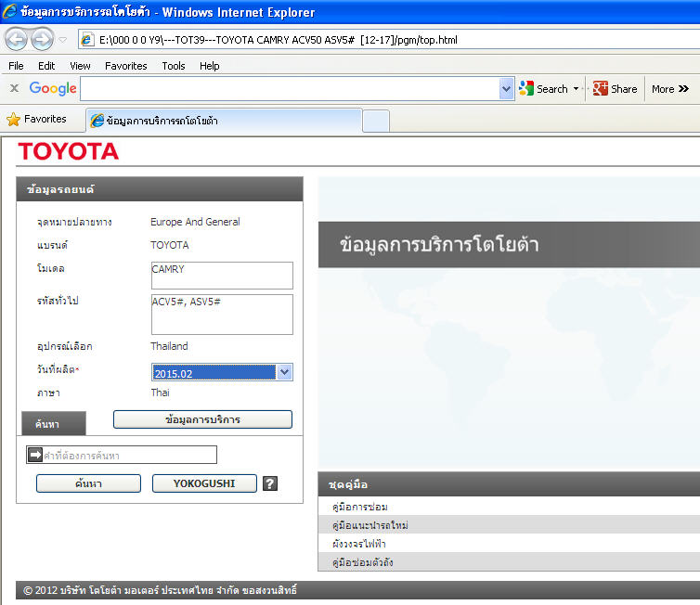
Task: Click the Thailand option value text
Action: coord(169,346)
